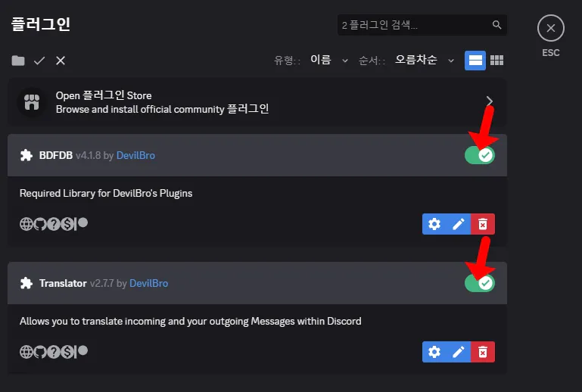
Task: Delete the Translator plugin
Action: pos(482,352)
